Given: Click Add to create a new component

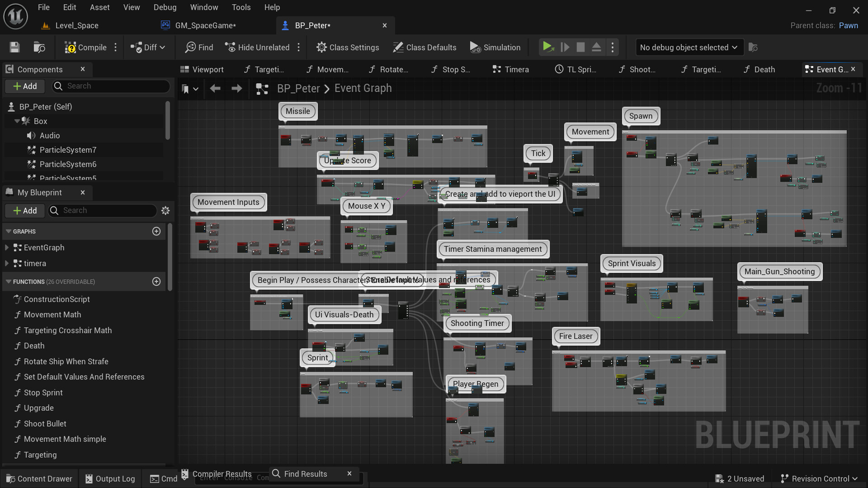Looking at the screenshot, I should [24, 86].
